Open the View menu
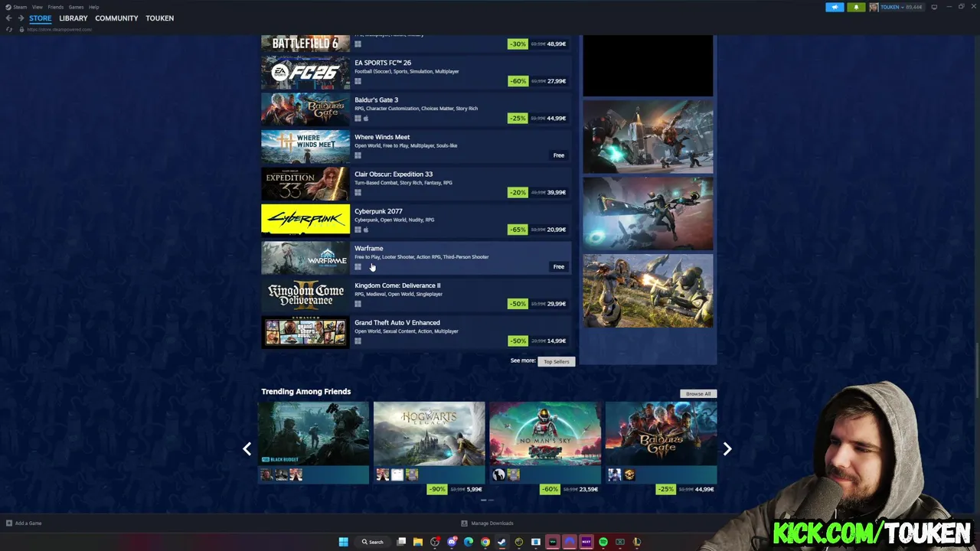 coord(37,7)
